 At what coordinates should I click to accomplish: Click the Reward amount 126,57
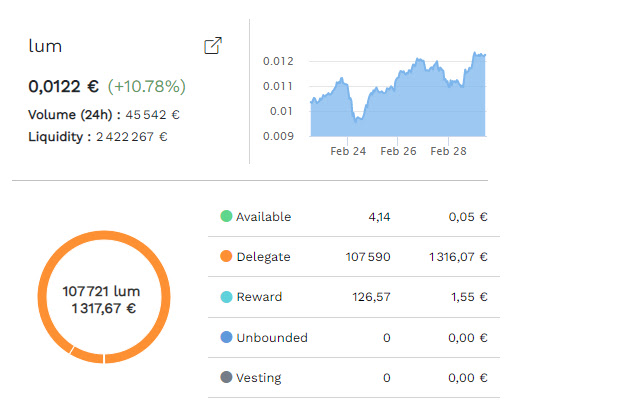point(371,297)
